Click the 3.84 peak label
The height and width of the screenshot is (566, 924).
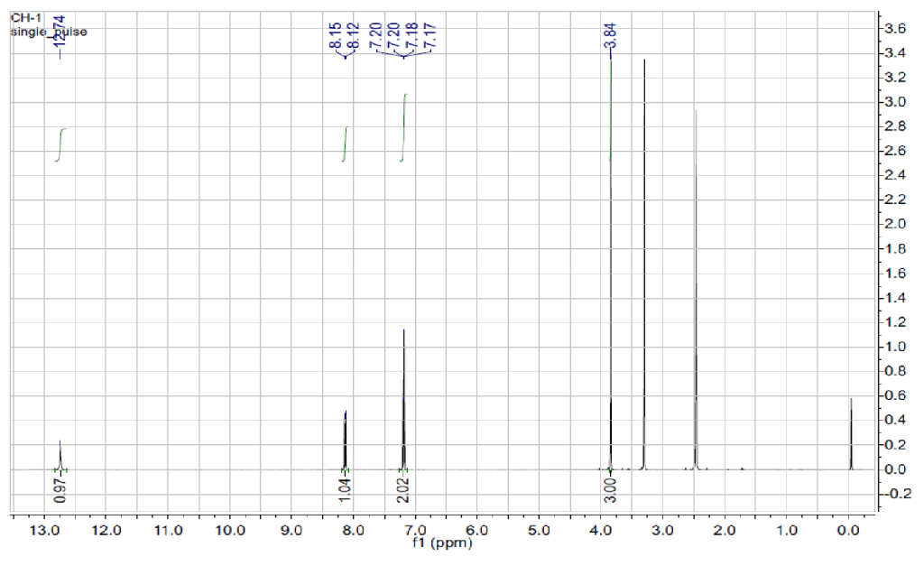click(x=611, y=34)
